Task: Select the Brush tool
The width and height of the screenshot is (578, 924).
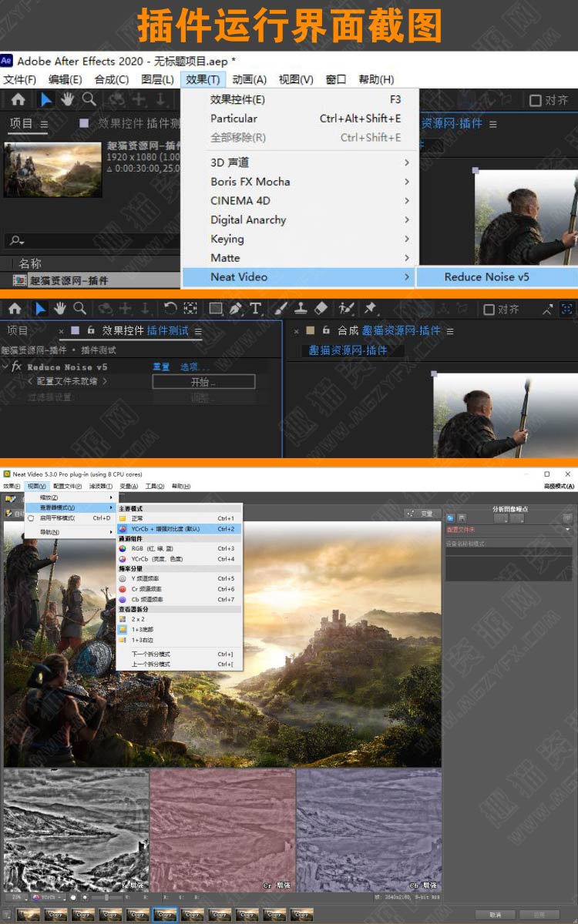Action: pyautogui.click(x=281, y=309)
